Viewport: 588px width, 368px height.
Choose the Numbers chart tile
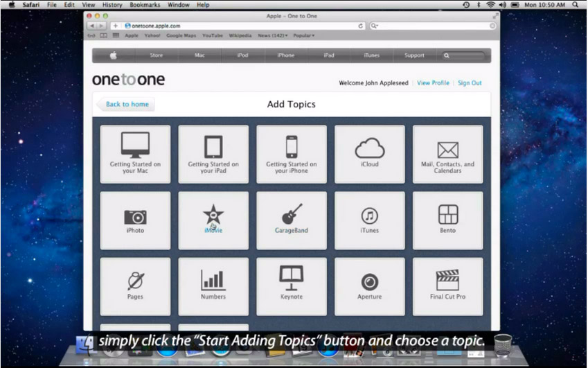[213, 287]
